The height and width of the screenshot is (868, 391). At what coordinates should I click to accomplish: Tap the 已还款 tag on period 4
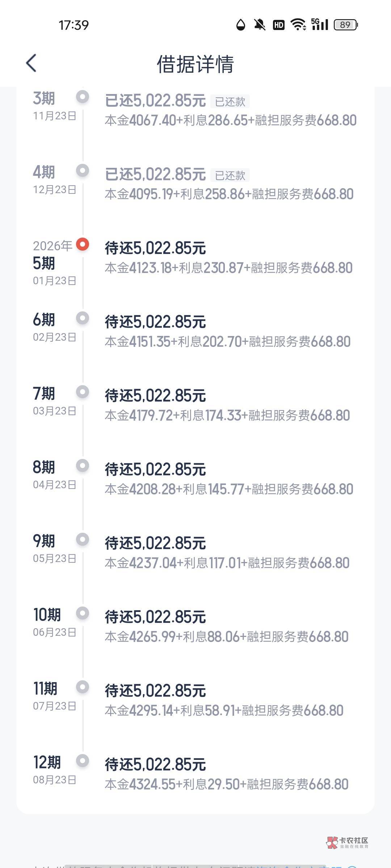230,175
